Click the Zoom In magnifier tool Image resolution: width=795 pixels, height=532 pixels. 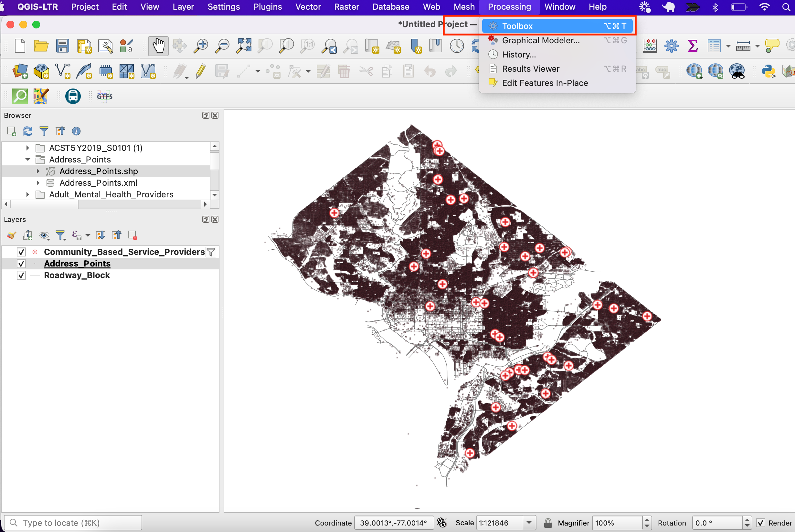pyautogui.click(x=201, y=46)
